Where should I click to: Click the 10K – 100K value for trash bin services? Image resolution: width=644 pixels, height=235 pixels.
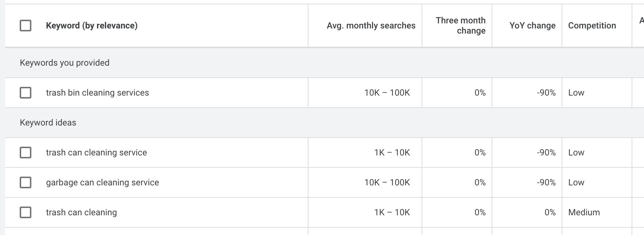(387, 93)
